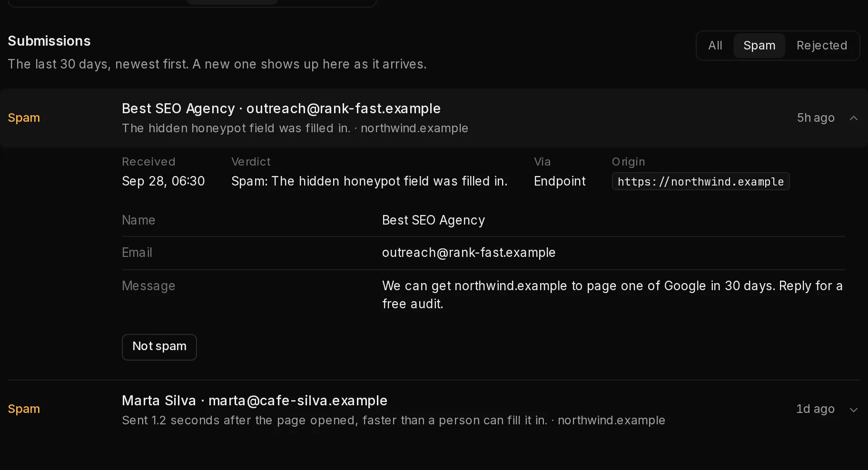868x470 pixels.
Task: Switch to the All filter tab
Action: click(x=715, y=46)
